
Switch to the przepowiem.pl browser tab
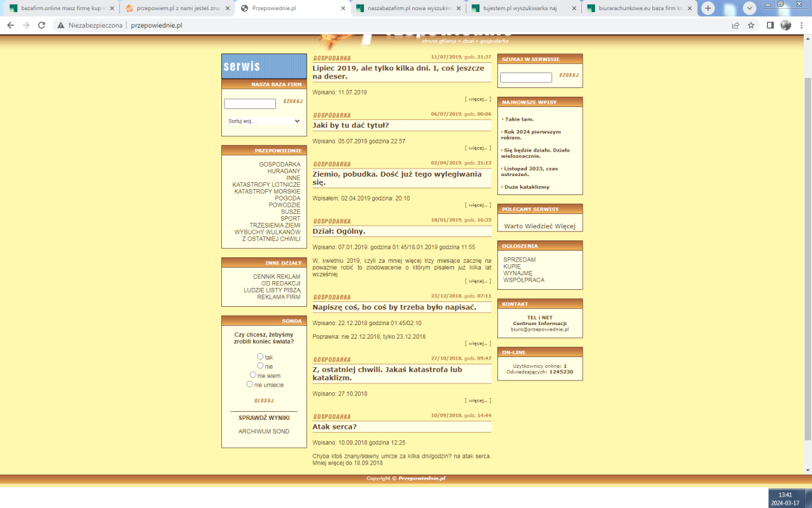[x=174, y=8]
